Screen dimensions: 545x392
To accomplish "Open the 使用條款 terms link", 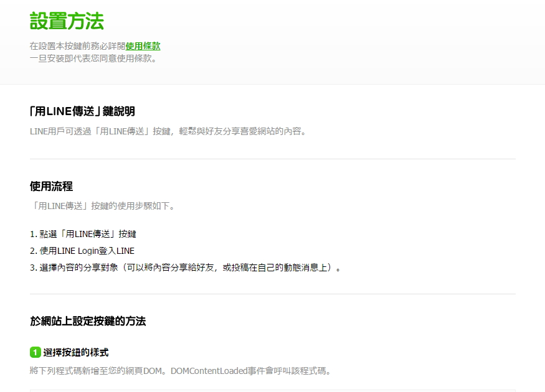I will coord(143,46).
